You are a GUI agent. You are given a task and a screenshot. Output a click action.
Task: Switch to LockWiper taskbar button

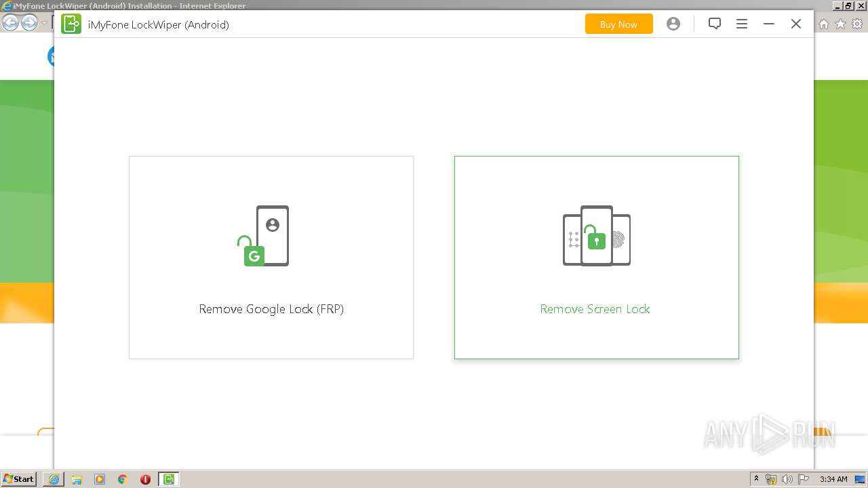coord(169,479)
